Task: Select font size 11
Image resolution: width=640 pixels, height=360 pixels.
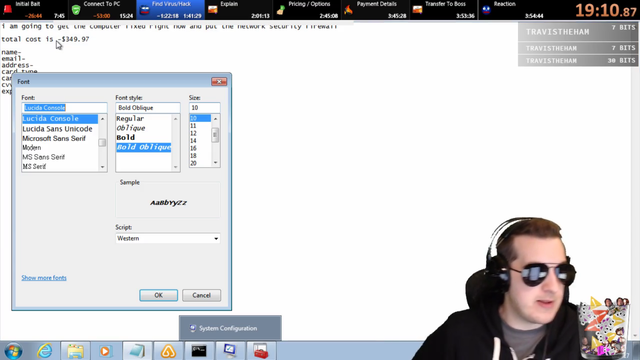Action: (200, 126)
